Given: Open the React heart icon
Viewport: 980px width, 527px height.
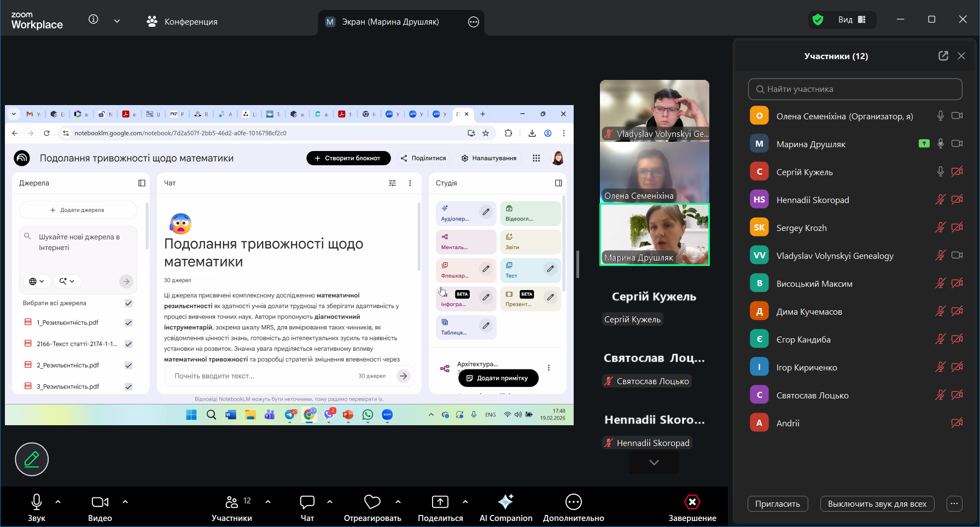Looking at the screenshot, I should (x=372, y=502).
